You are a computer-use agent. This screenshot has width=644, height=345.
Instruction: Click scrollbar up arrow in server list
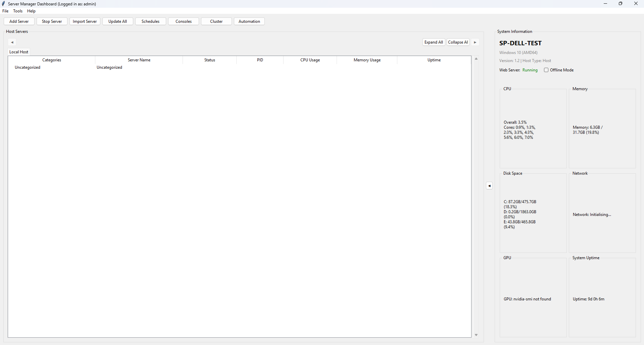coord(476,59)
